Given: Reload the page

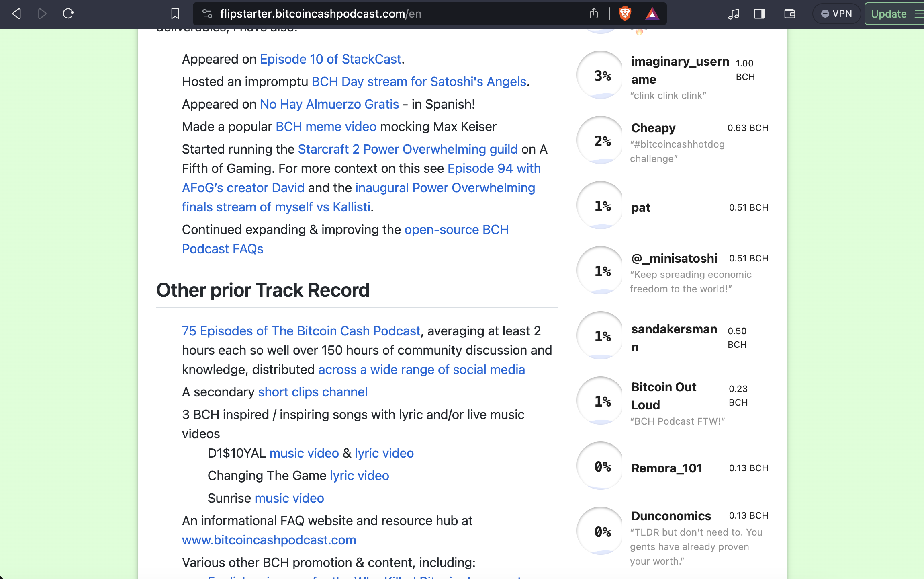Looking at the screenshot, I should click(68, 14).
